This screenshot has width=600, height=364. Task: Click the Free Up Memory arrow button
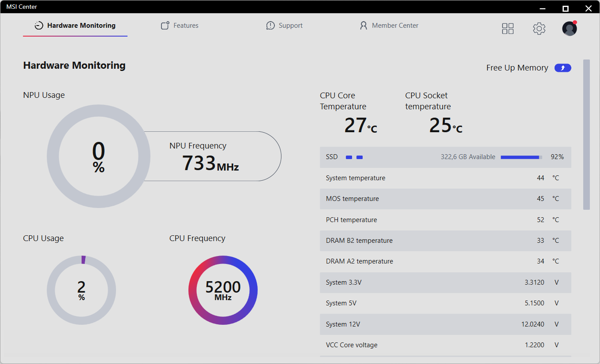click(x=563, y=68)
